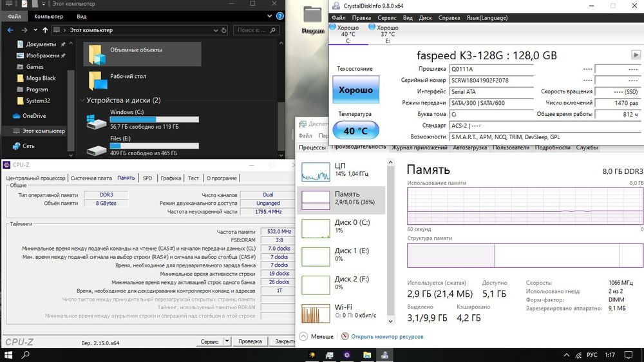
Task: Open Вид ribbon tab in Explorer
Action: [x=81, y=17]
